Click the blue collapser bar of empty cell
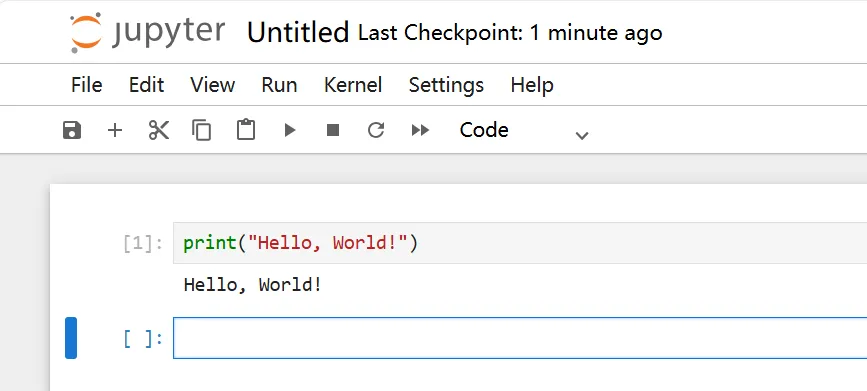This screenshot has width=867, height=391. pos(71,338)
